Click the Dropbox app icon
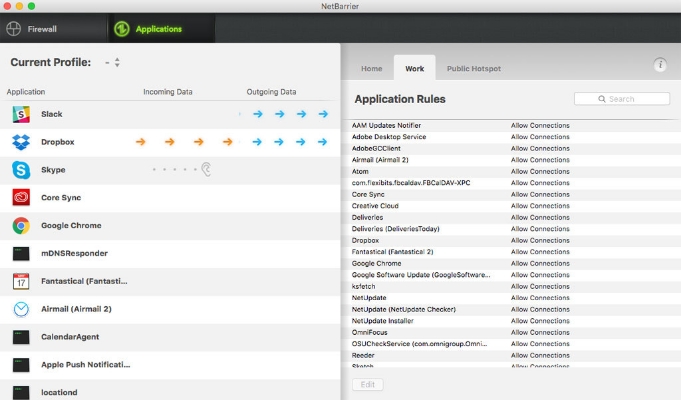 [x=21, y=142]
